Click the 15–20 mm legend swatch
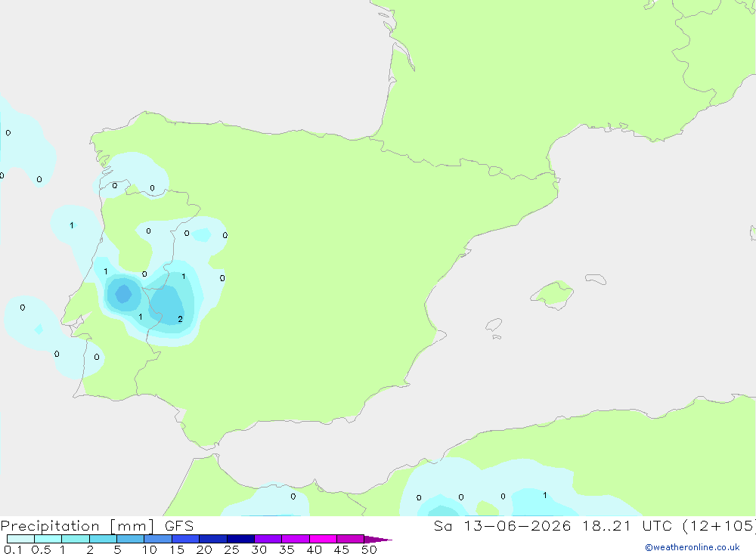Viewport: 756px width, 554px height. [x=185, y=539]
